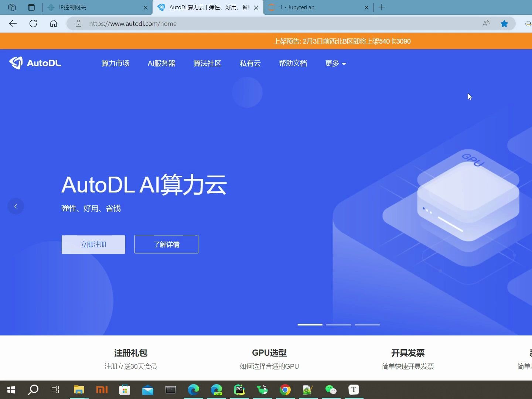532x399 pixels.
Task: Open Edge Dev from the taskbar
Action: [x=216, y=389]
